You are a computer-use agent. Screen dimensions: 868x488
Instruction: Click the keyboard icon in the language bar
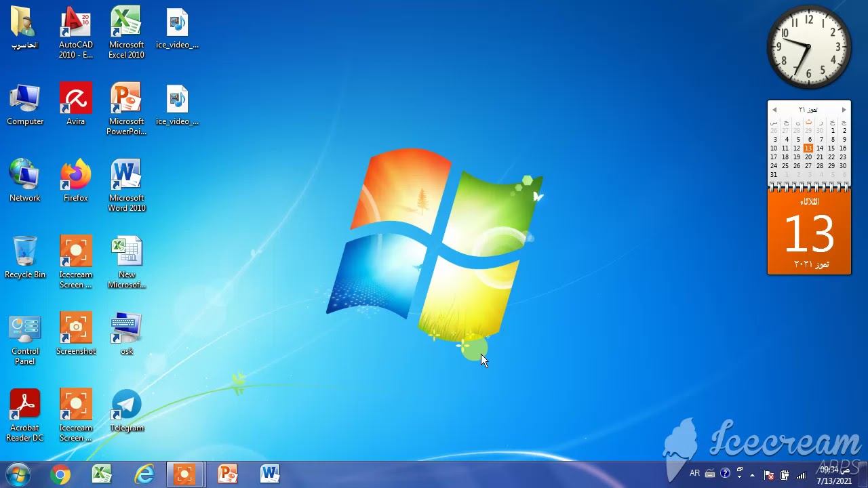(x=710, y=474)
